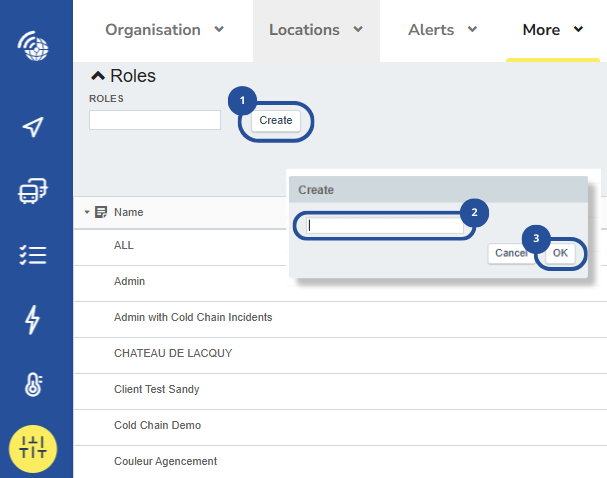
Task: Sort by the Name column header
Action: (x=129, y=212)
